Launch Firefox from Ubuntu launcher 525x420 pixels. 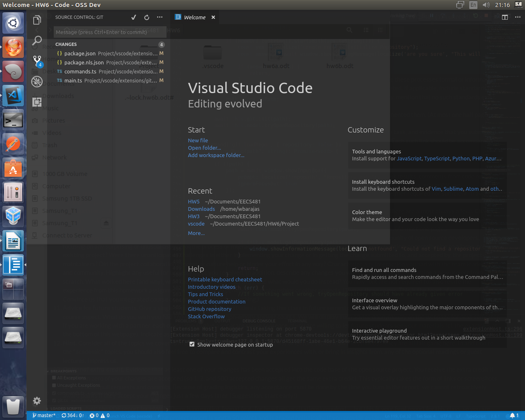(13, 47)
